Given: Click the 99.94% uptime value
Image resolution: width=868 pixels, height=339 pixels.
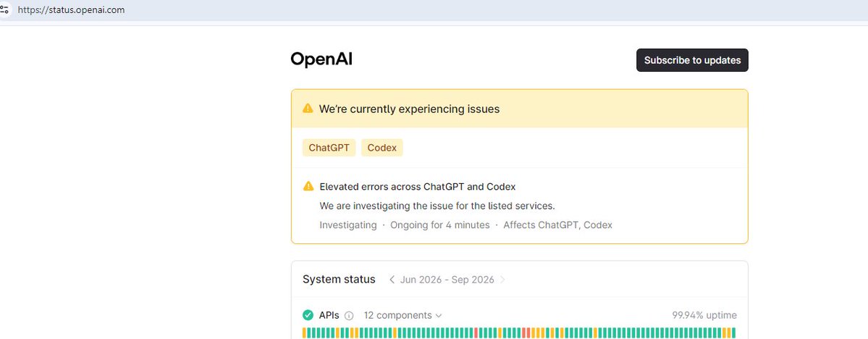Looking at the screenshot, I should (x=704, y=315).
